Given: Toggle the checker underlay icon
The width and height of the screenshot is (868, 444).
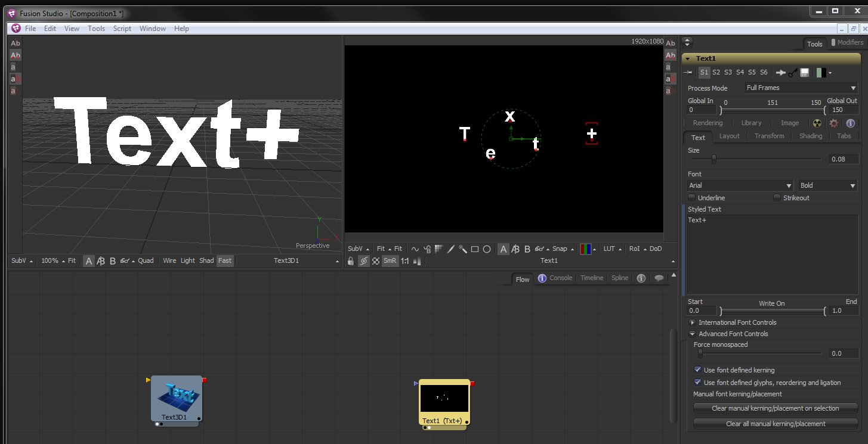Looking at the screenshot, I should pos(376,261).
